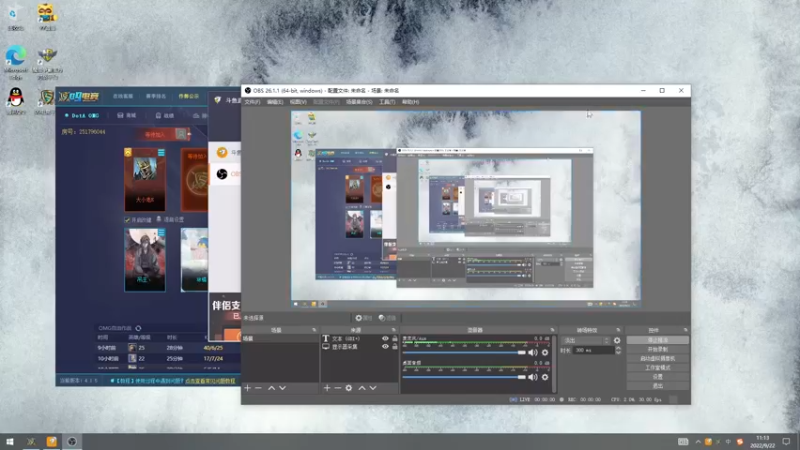Hide the 显示器采集 source via eye icon
The height and width of the screenshot is (450, 800).
385,346
